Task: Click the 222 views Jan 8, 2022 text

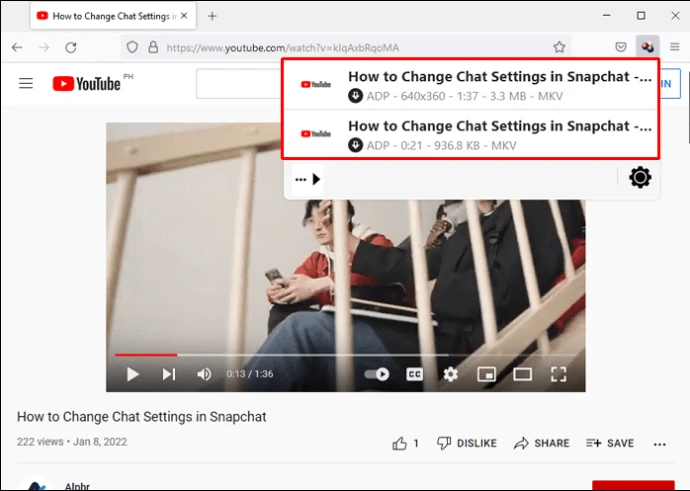Action: 72,442
